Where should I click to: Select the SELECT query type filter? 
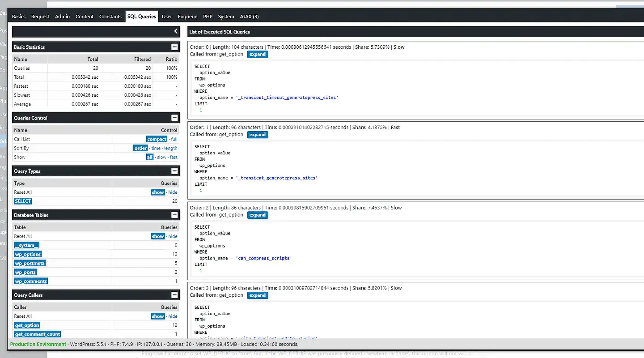coord(22,201)
